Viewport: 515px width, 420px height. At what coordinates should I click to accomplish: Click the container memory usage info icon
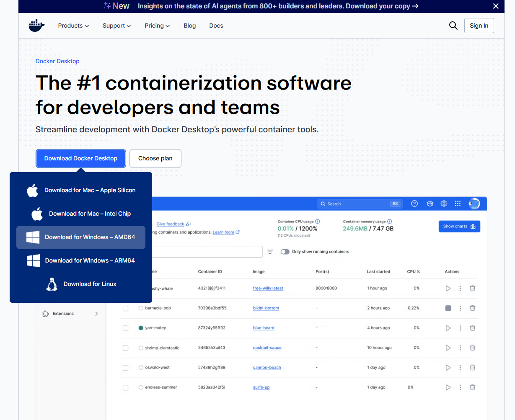(390, 221)
